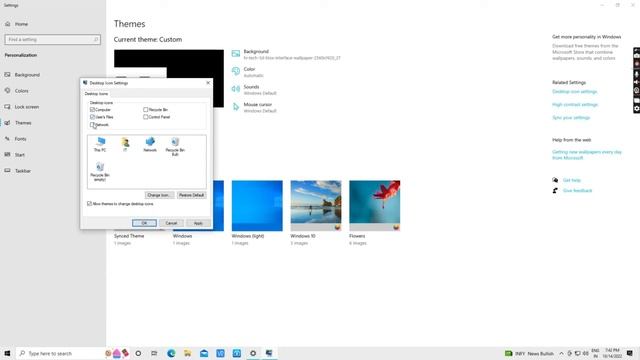This screenshot has height=360, width=640.
Task: Click Apply in Desktop Icon Settings
Action: tap(198, 223)
